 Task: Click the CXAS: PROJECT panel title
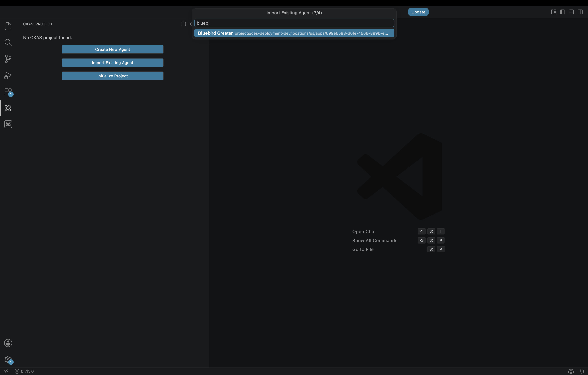[x=38, y=24]
